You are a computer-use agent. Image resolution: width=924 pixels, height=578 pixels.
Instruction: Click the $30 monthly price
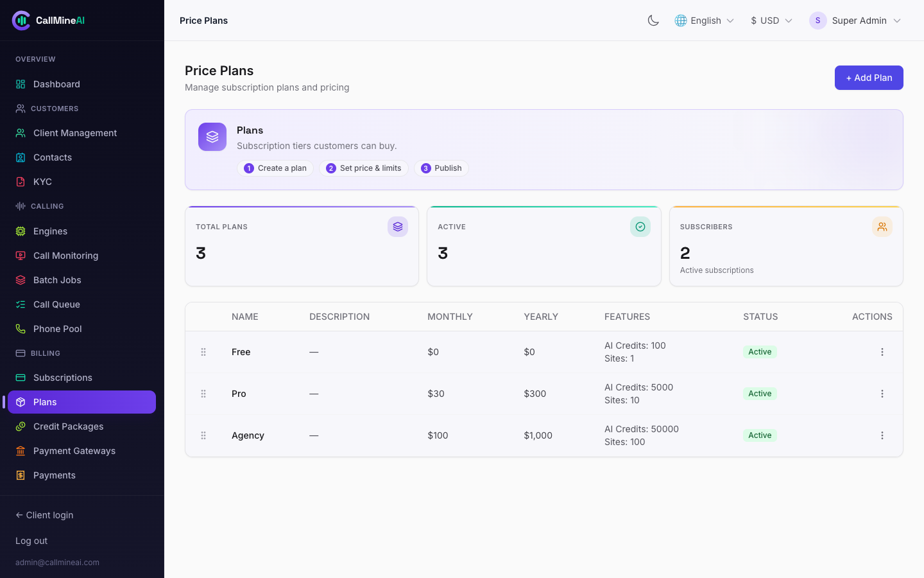tap(436, 394)
